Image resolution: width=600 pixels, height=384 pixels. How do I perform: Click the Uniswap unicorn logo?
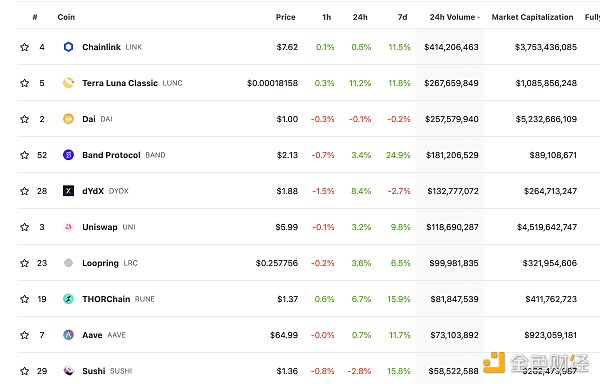pos(68,227)
